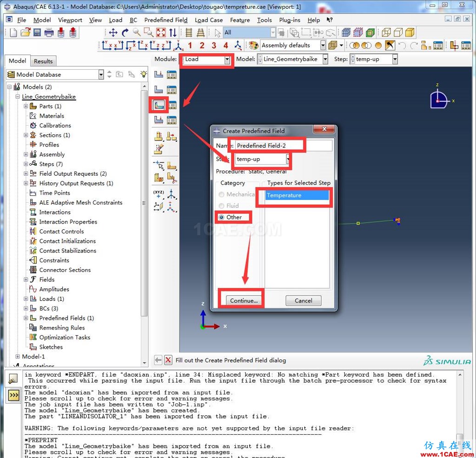Click the Create Predefined Field icon

point(159,105)
